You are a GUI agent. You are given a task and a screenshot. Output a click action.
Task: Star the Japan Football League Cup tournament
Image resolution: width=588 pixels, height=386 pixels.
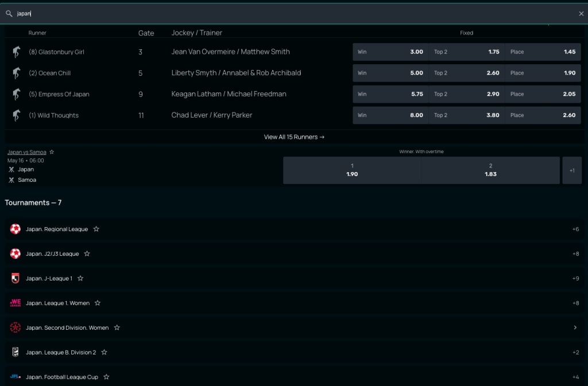106,377
